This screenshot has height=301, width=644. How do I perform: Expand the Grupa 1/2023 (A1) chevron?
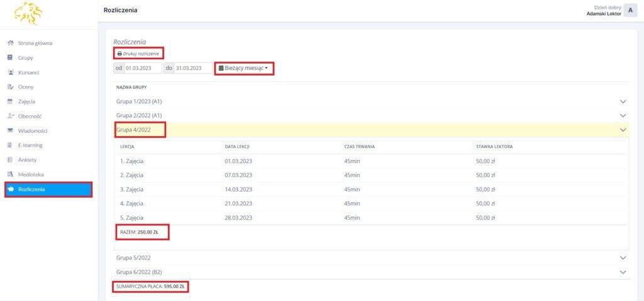[623, 101]
